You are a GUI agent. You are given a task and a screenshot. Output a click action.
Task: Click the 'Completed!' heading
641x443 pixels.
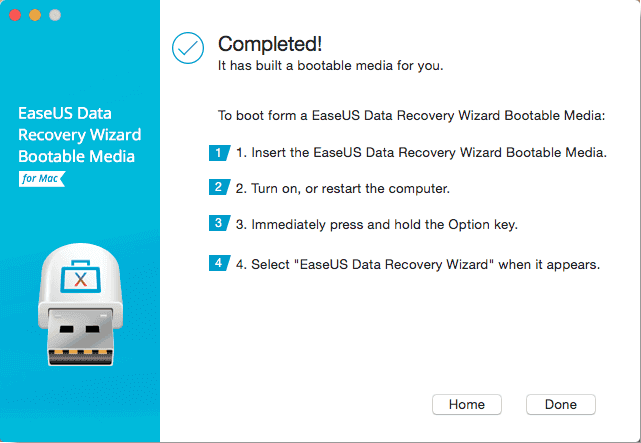pyautogui.click(x=270, y=44)
